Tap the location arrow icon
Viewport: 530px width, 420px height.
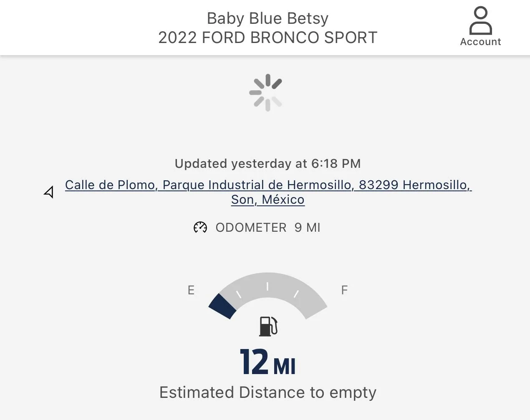49,192
